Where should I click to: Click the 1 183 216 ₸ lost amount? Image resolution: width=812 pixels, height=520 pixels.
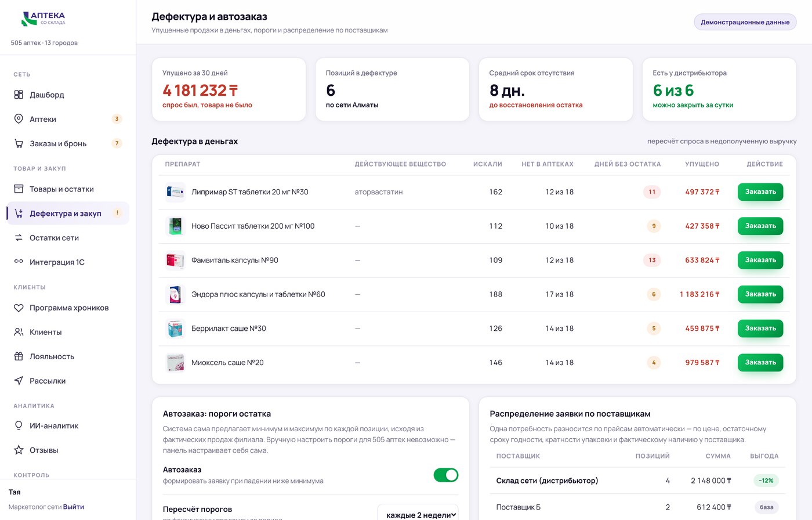699,295
